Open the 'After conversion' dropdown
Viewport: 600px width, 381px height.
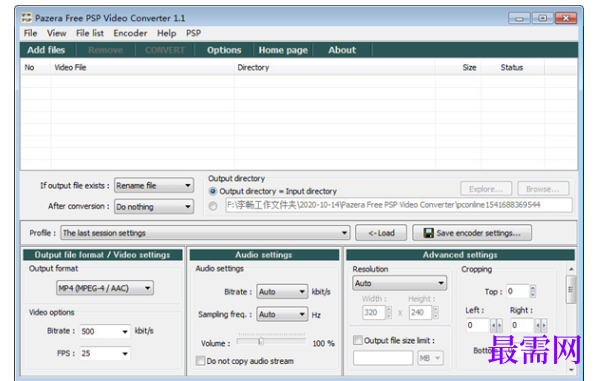(154, 207)
